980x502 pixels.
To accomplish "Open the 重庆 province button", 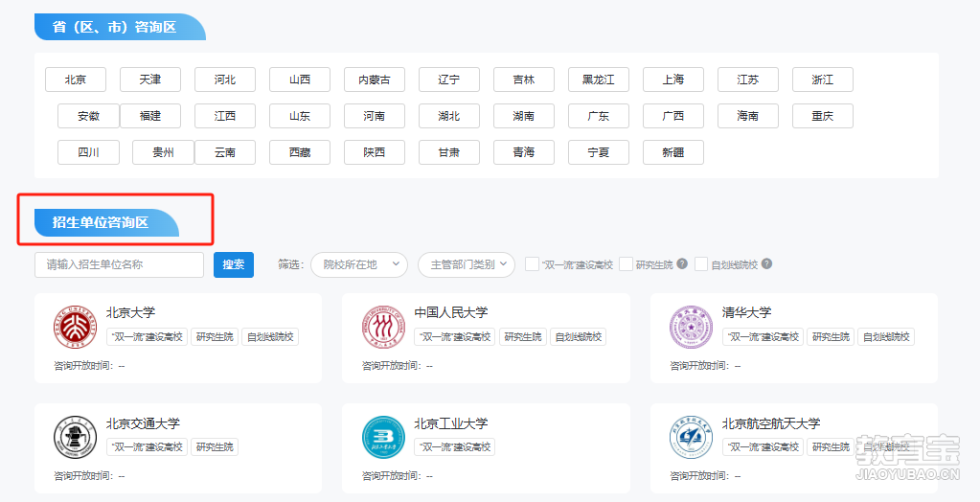I will [823, 116].
